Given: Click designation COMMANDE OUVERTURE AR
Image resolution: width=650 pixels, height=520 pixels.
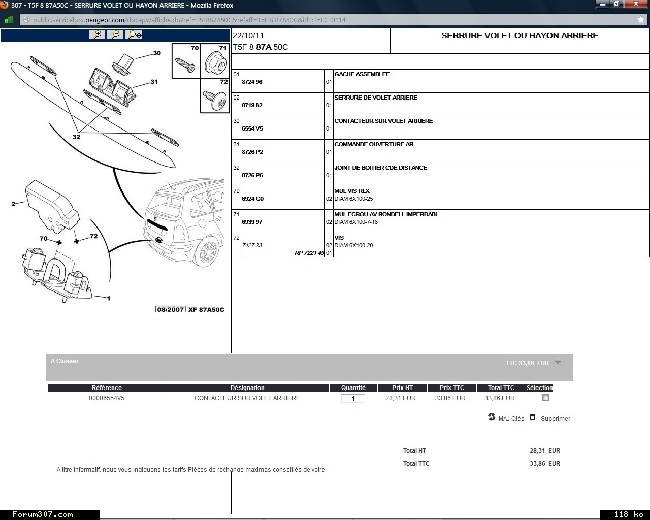Looking at the screenshot, I should [374, 144].
